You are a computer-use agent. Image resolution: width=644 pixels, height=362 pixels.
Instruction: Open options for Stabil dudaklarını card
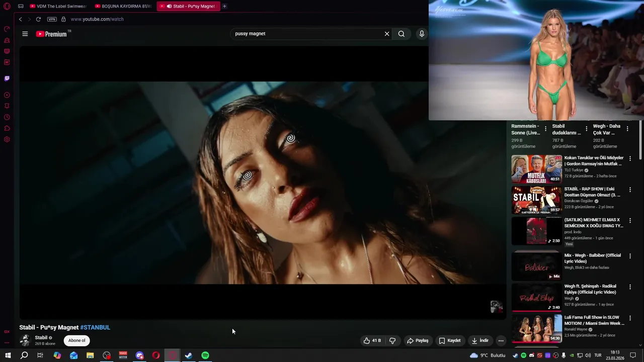coord(586,129)
